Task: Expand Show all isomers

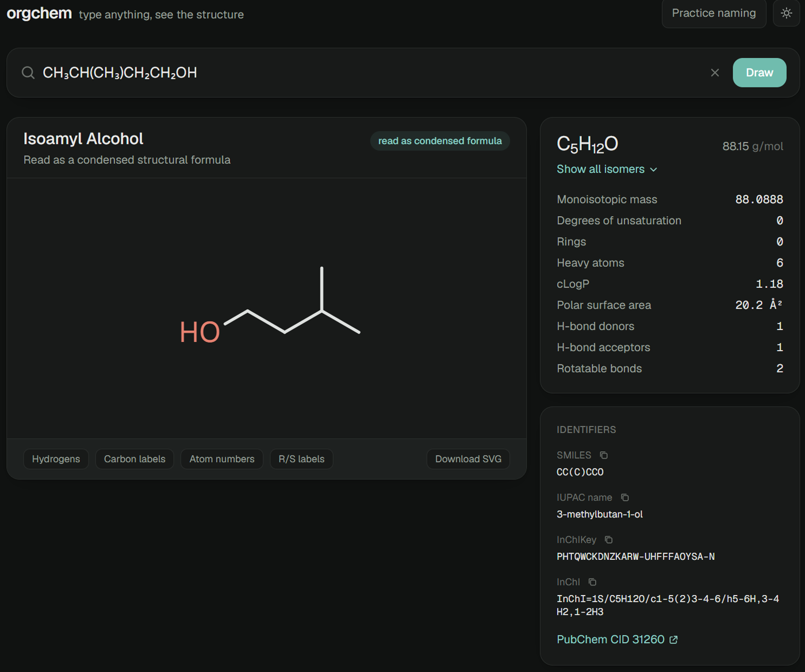Action: tap(607, 169)
